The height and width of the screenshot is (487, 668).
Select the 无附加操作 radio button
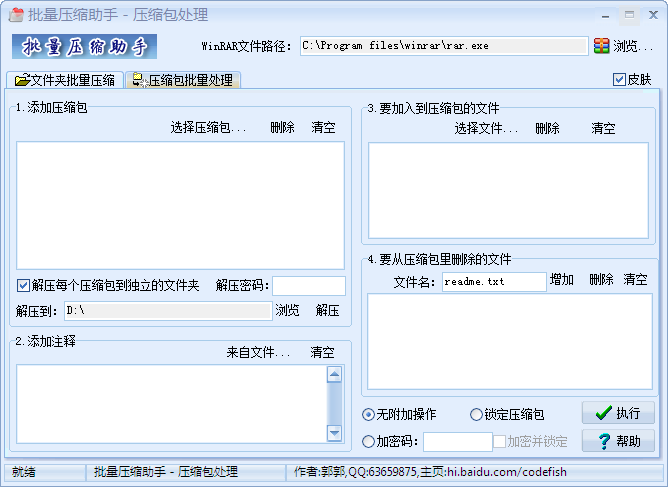pos(368,414)
